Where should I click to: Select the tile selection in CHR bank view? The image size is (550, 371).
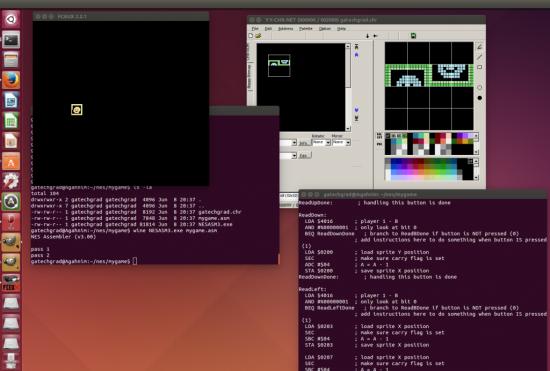[279, 66]
